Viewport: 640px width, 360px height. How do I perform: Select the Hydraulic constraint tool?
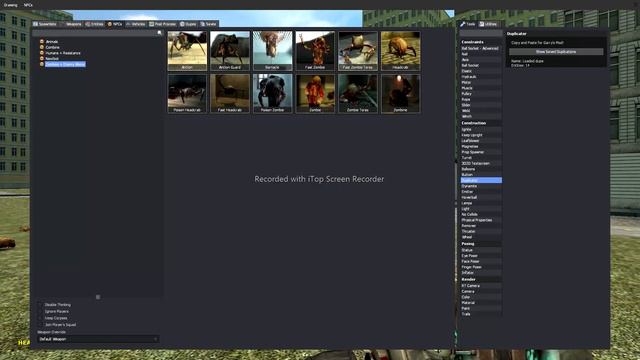[x=481, y=77]
